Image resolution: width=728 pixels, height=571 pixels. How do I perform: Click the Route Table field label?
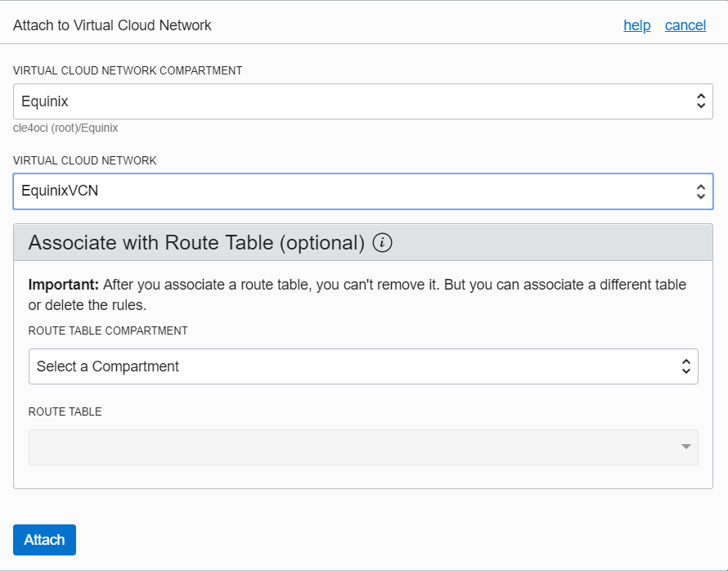tap(65, 411)
